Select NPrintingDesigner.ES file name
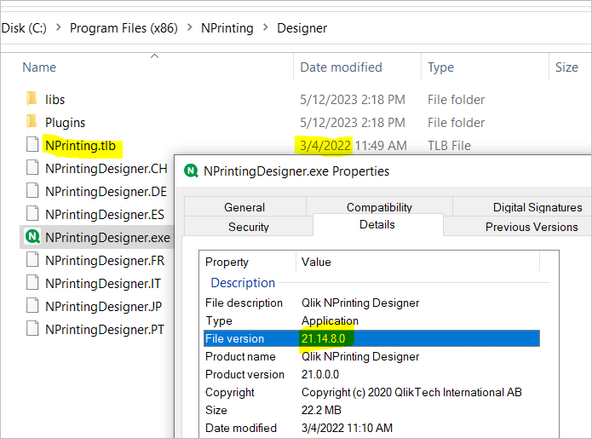592x439 pixels. [x=105, y=214]
